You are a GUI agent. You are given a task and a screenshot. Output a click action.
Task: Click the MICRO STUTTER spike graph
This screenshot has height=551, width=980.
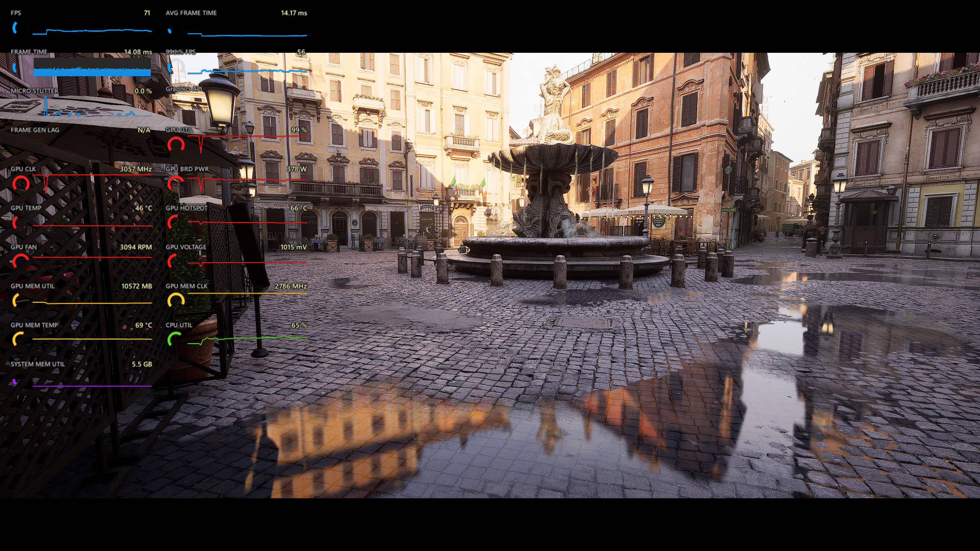click(92, 109)
